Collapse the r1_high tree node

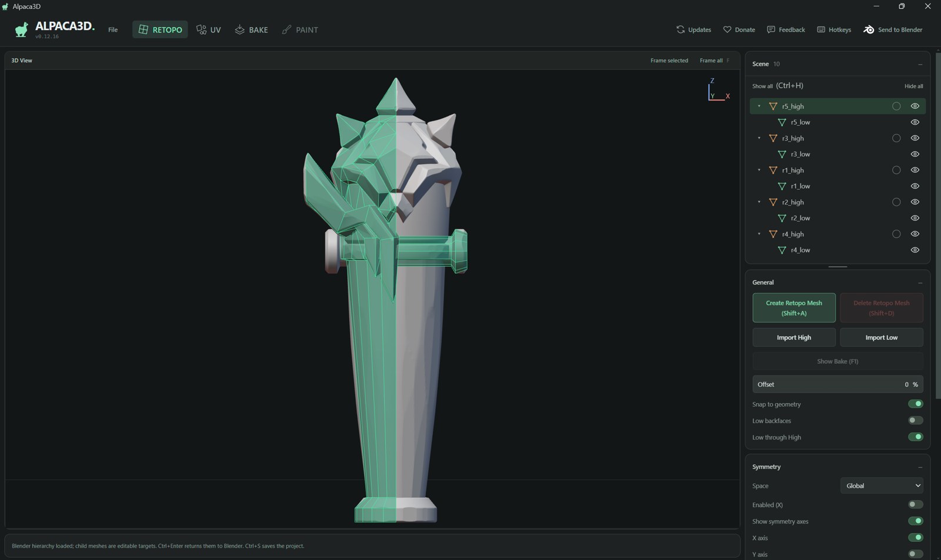click(x=759, y=170)
